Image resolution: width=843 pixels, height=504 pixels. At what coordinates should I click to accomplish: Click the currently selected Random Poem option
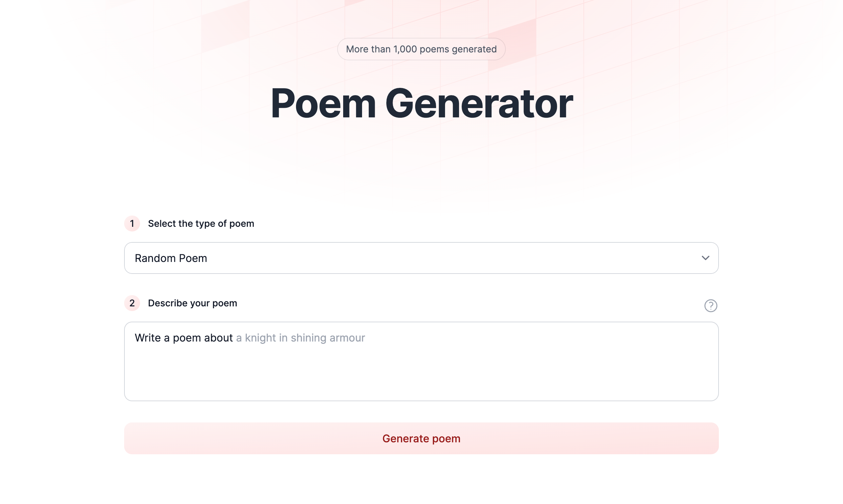click(171, 258)
